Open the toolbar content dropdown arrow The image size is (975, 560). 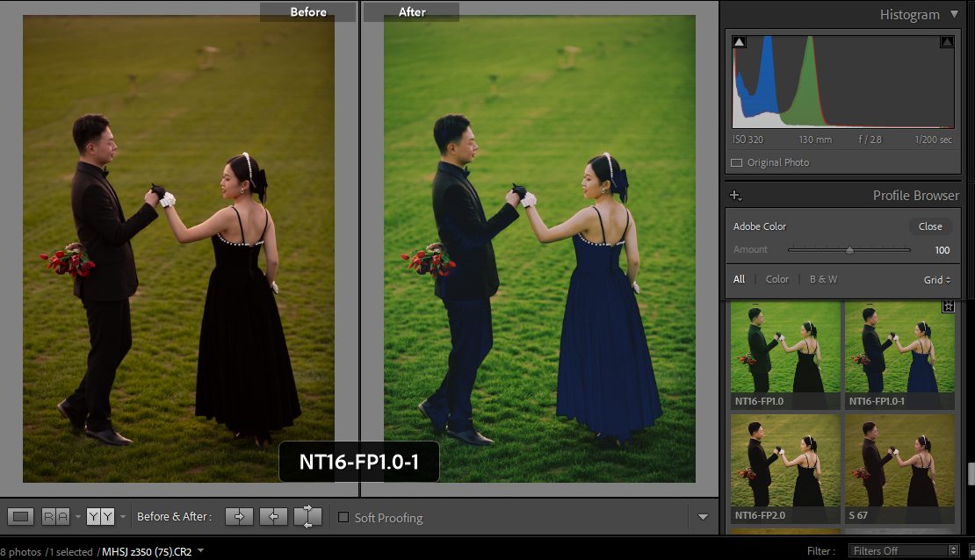click(x=703, y=517)
